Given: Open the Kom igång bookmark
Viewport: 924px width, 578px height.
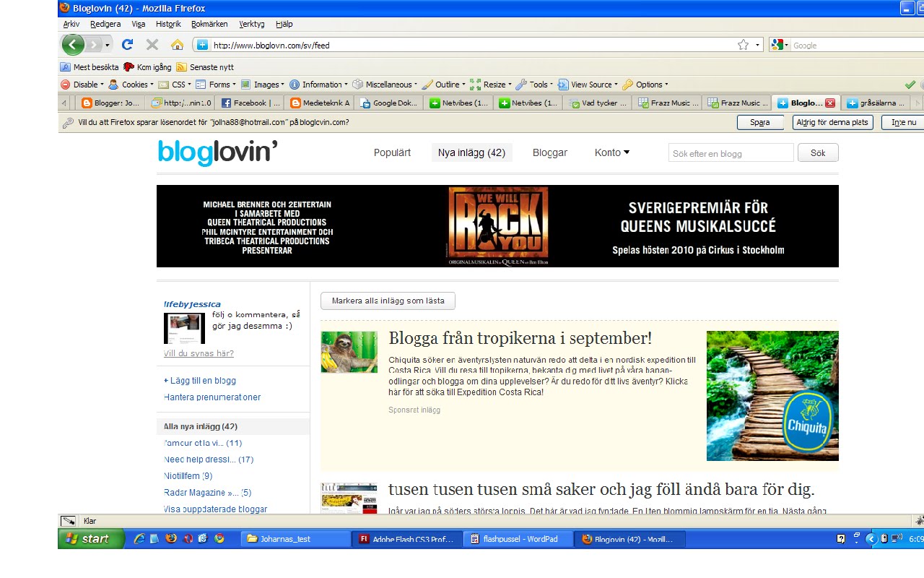Looking at the screenshot, I should [148, 67].
